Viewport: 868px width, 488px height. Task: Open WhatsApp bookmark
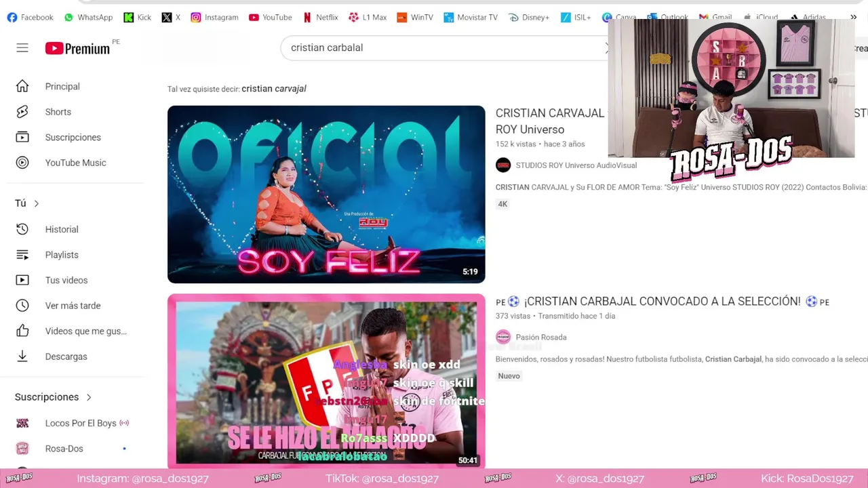88,17
